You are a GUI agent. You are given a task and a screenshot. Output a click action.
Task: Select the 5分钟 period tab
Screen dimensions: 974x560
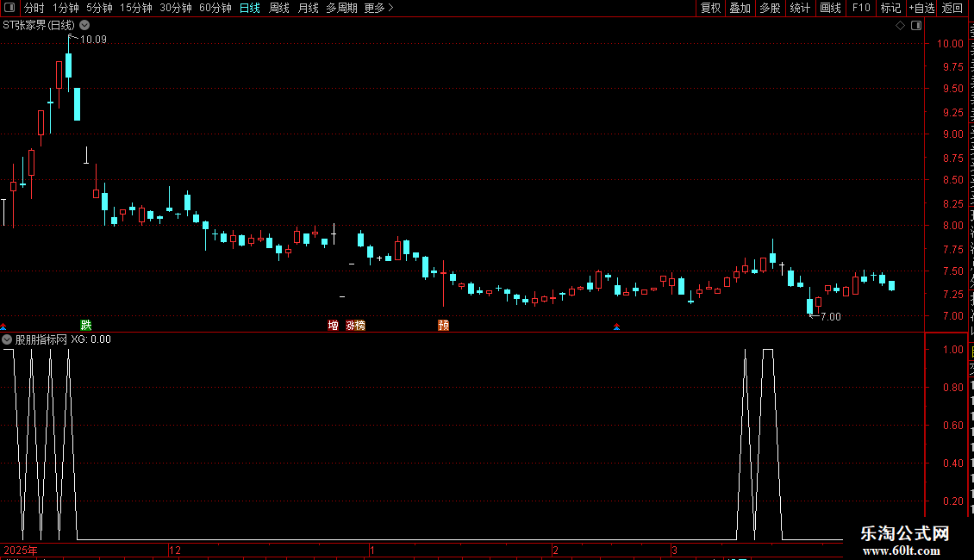[x=99, y=8]
